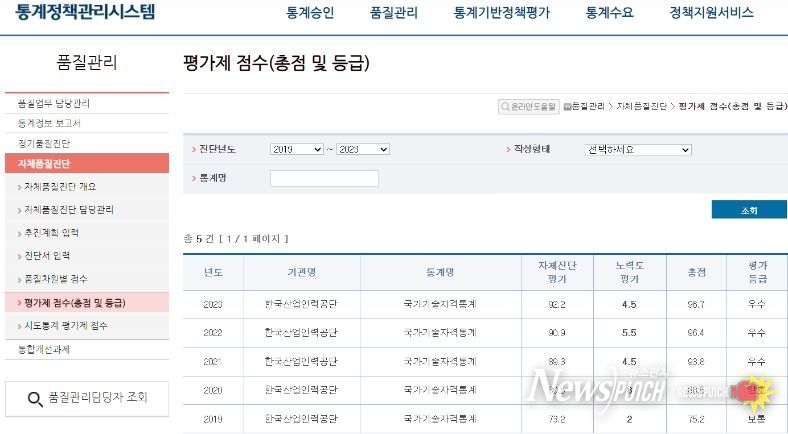Click the 통계명 column header
The image size is (788, 434).
(x=440, y=272)
